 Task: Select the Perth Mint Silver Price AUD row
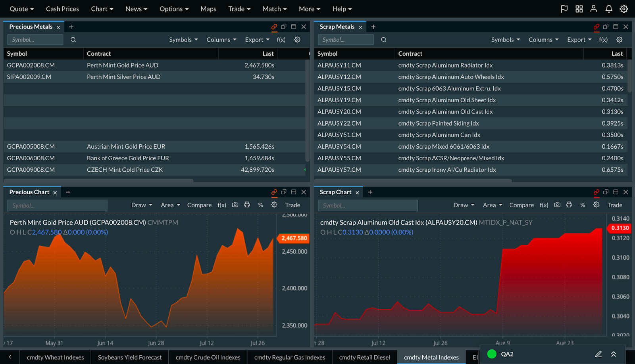[154, 77]
